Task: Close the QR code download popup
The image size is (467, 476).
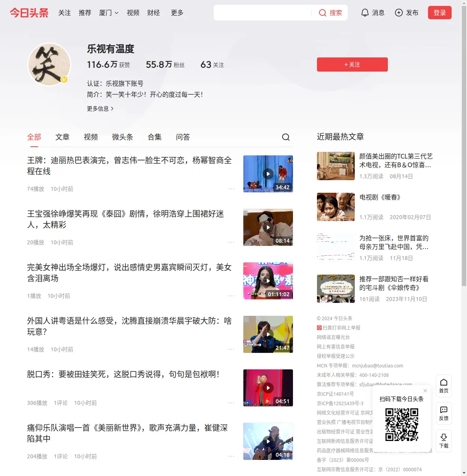Action: point(425,391)
